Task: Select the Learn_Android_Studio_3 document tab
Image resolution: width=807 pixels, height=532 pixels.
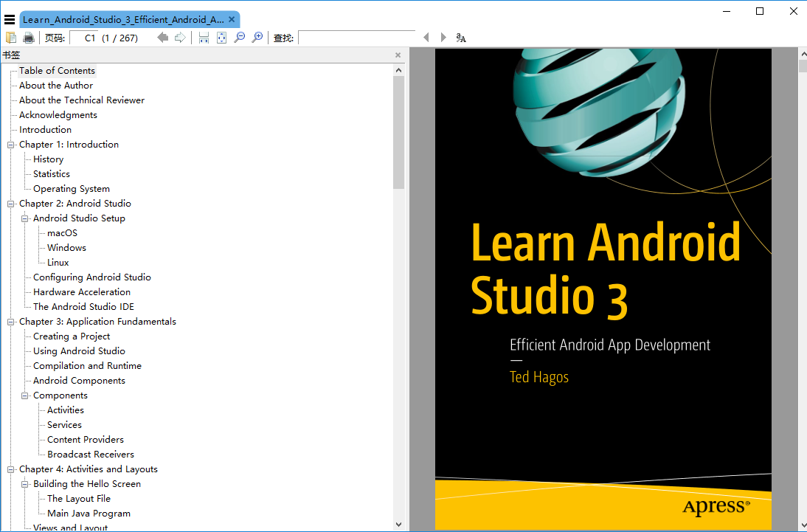Action: 123,20
